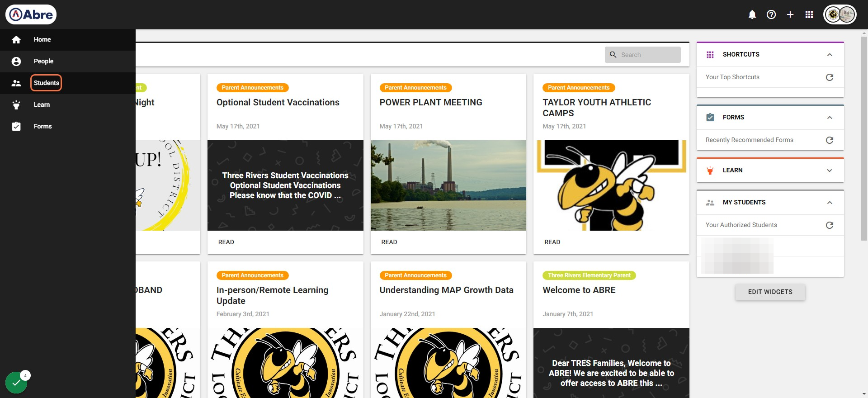This screenshot has width=868, height=398.
Task: Refresh Recently Recommended Forms
Action: (x=830, y=140)
